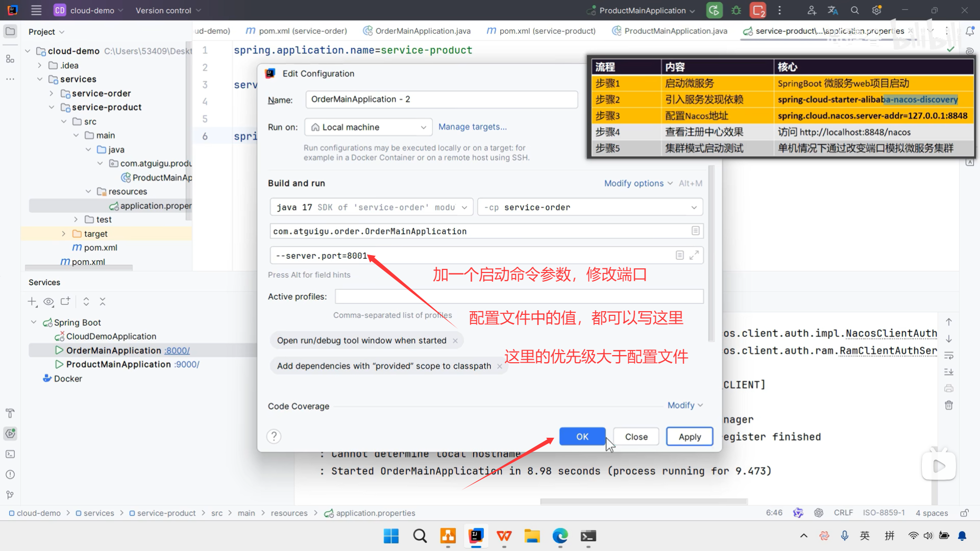Collapse the Spring Boot node in Services
This screenshot has width=980, height=551.
[x=34, y=322]
